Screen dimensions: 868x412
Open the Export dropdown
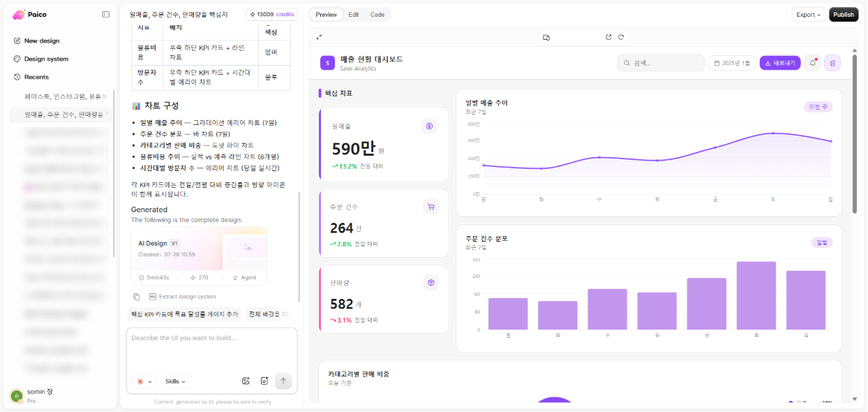pyautogui.click(x=808, y=15)
